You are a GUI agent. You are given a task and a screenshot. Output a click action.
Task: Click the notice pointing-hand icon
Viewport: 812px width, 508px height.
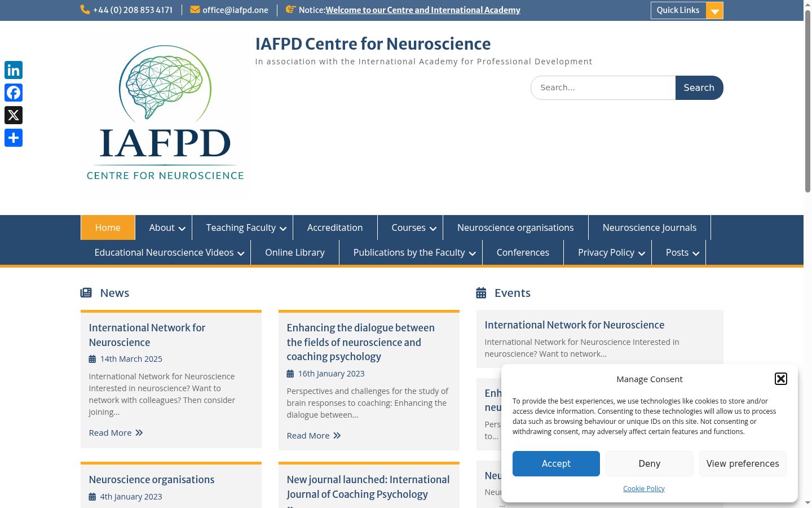pyautogui.click(x=291, y=10)
